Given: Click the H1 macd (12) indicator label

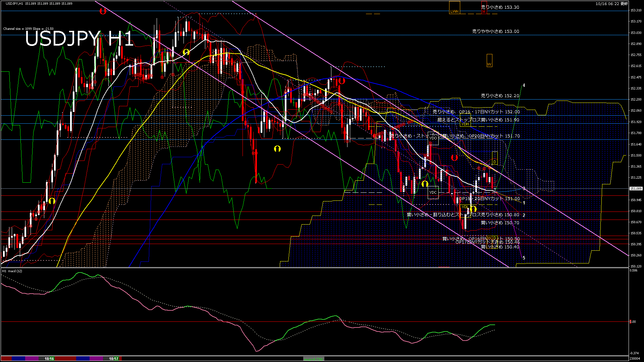Looking at the screenshot, I should 12,271.
